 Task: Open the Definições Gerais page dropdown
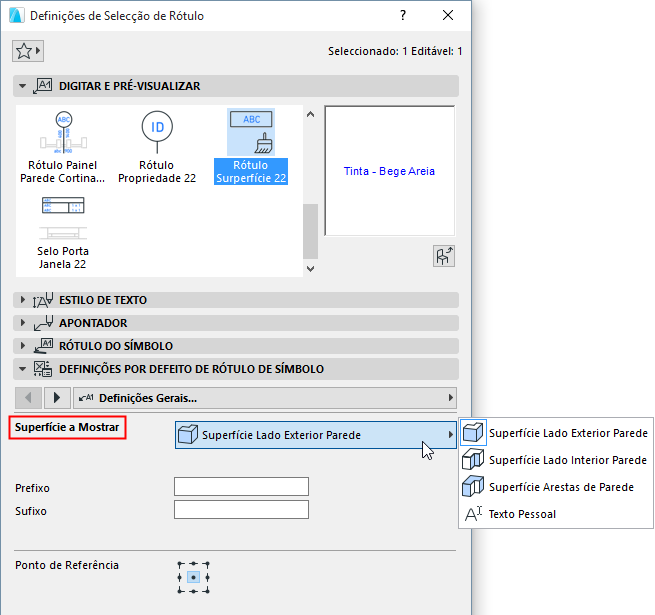coord(265,398)
